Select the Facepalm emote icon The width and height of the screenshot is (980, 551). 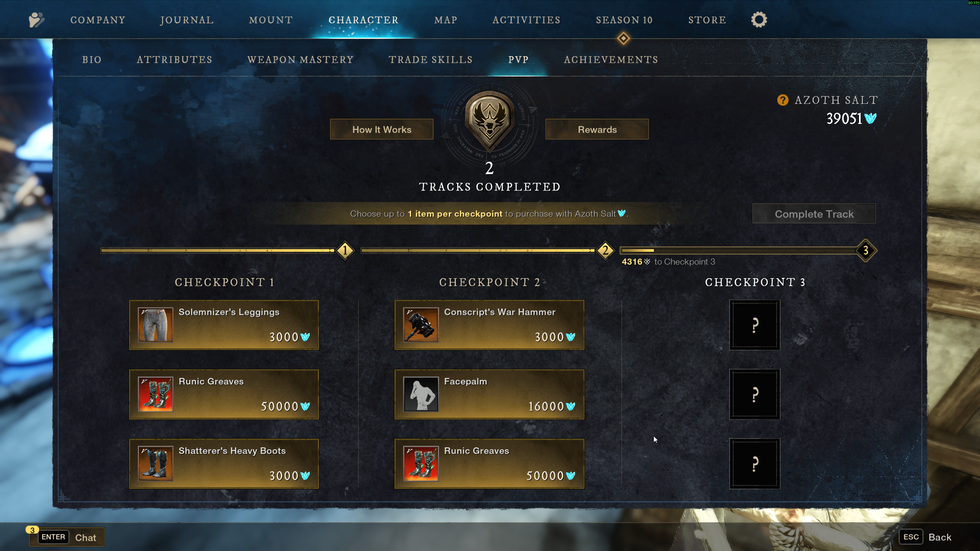pos(421,394)
